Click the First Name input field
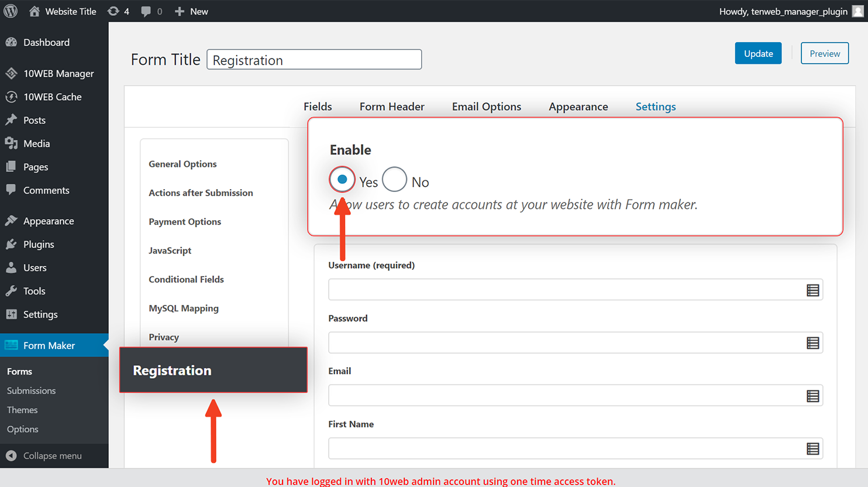This screenshot has width=868, height=487. click(x=576, y=449)
